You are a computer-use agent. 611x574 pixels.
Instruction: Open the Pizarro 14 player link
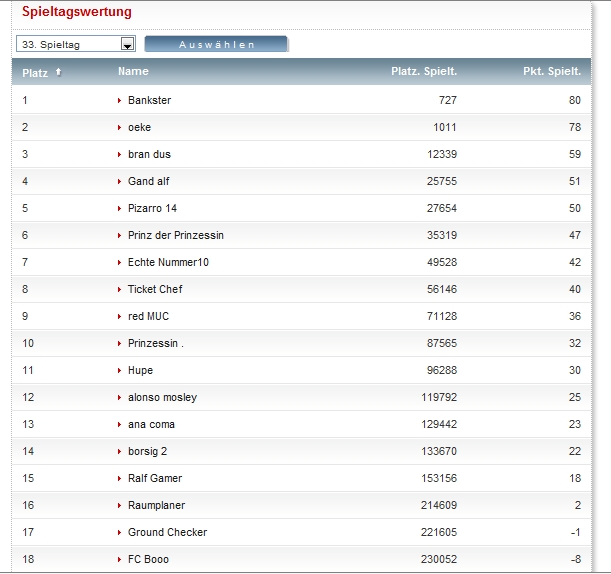(x=152, y=208)
